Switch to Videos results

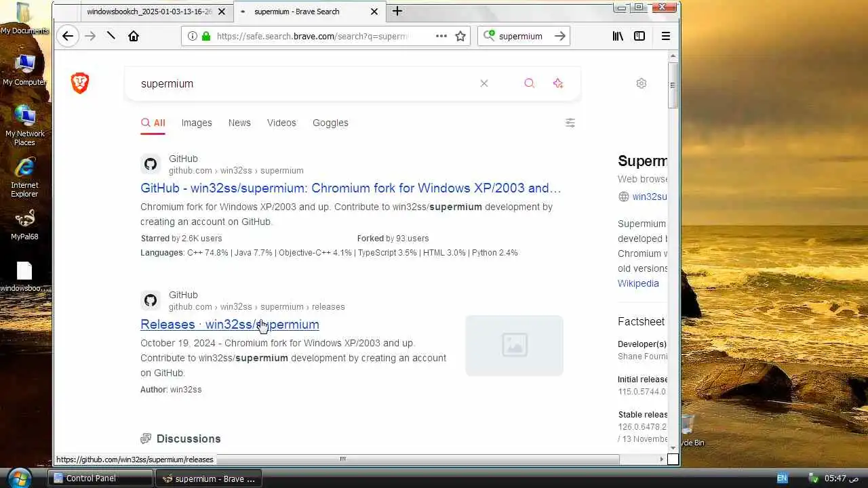click(x=281, y=123)
